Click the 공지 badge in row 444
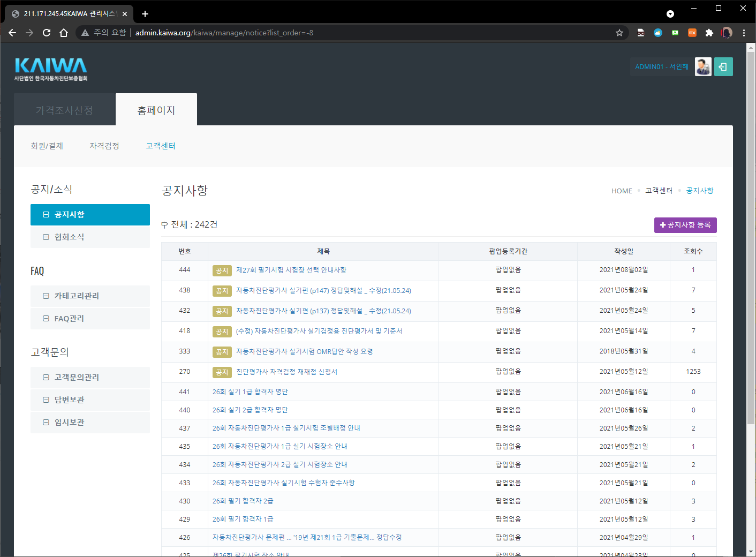Viewport: 756px width, 557px height. click(x=222, y=270)
